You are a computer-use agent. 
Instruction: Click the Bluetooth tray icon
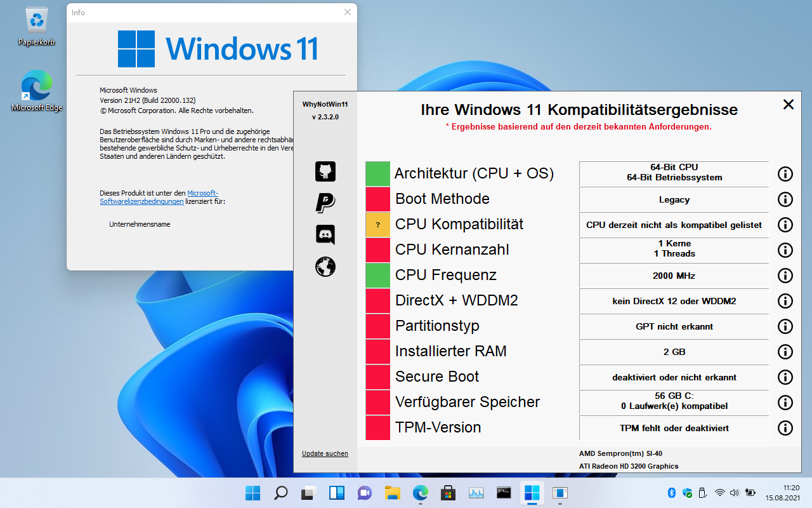672,492
